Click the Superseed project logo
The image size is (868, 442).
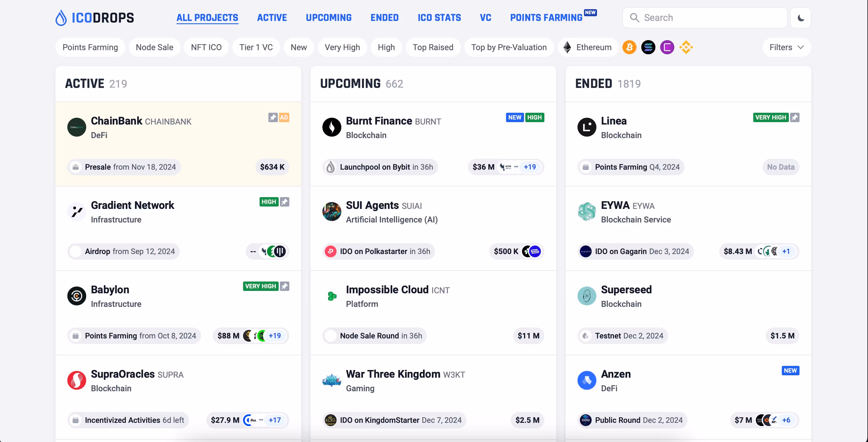pos(587,296)
